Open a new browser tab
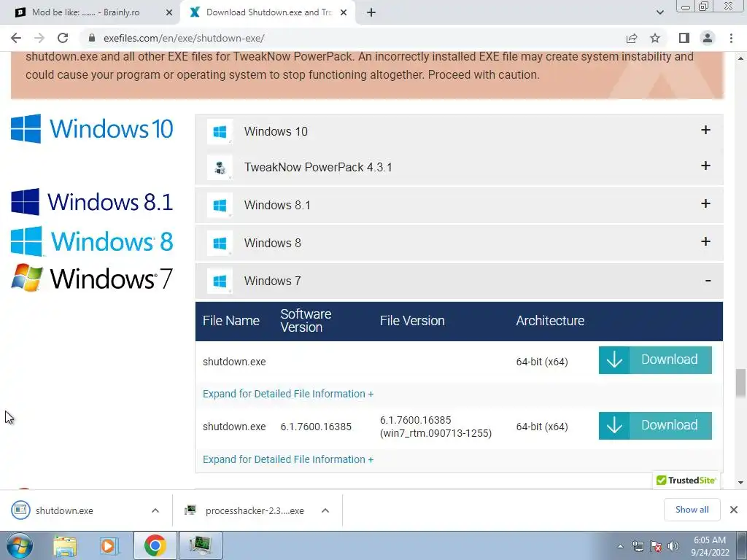Image resolution: width=747 pixels, height=560 pixels. pyautogui.click(x=371, y=12)
